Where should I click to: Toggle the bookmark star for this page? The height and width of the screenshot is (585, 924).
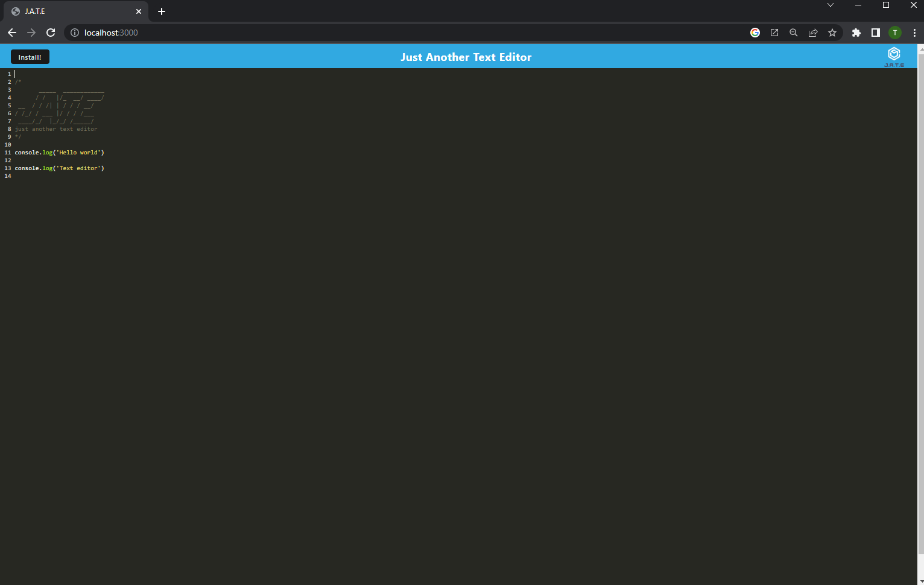point(832,33)
